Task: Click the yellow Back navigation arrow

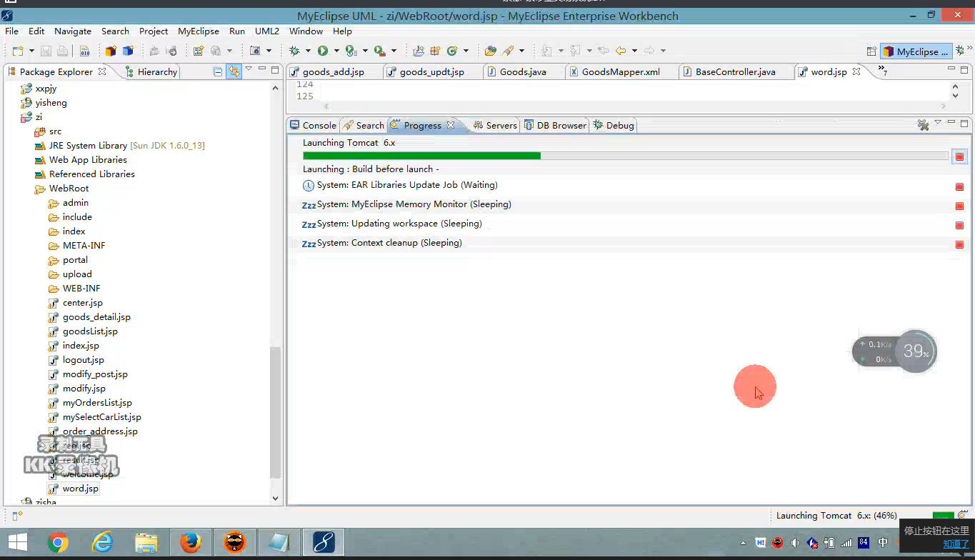Action: tap(621, 51)
